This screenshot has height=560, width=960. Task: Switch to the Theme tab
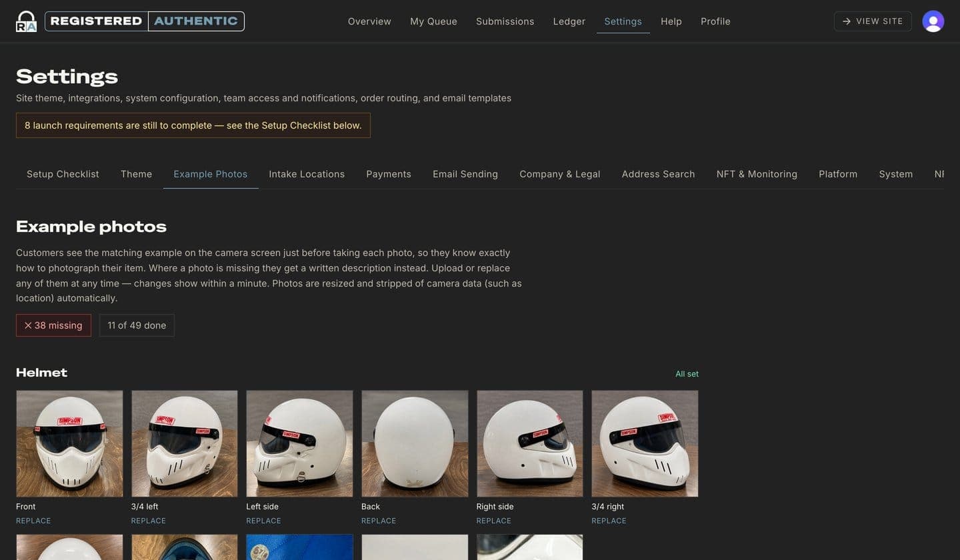click(x=136, y=174)
